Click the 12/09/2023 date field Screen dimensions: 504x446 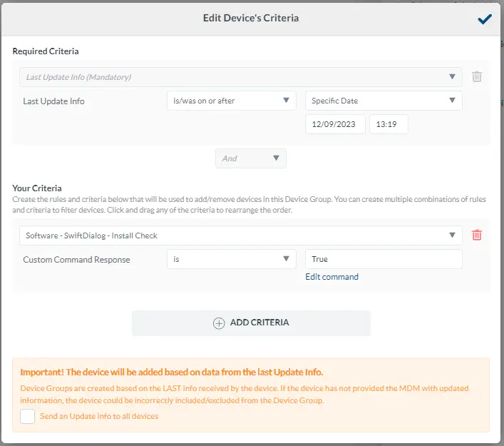click(335, 124)
